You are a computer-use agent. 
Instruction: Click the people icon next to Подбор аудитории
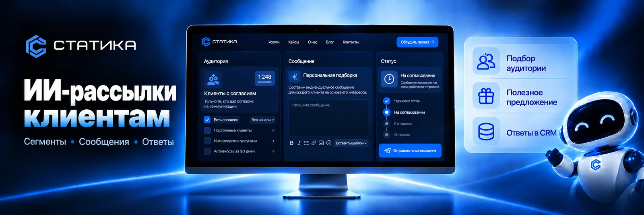(486, 61)
